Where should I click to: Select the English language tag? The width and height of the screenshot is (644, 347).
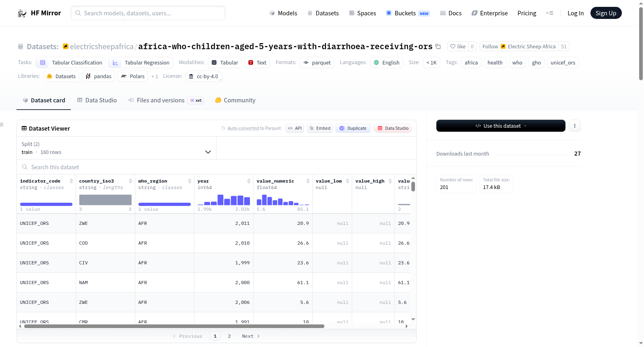[386, 62]
